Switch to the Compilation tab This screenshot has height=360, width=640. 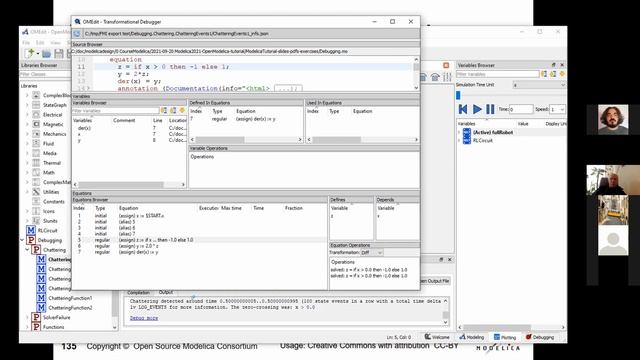click(138, 293)
